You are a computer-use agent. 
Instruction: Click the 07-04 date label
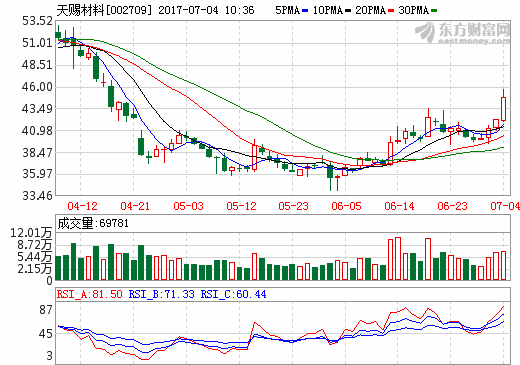pos(505,206)
